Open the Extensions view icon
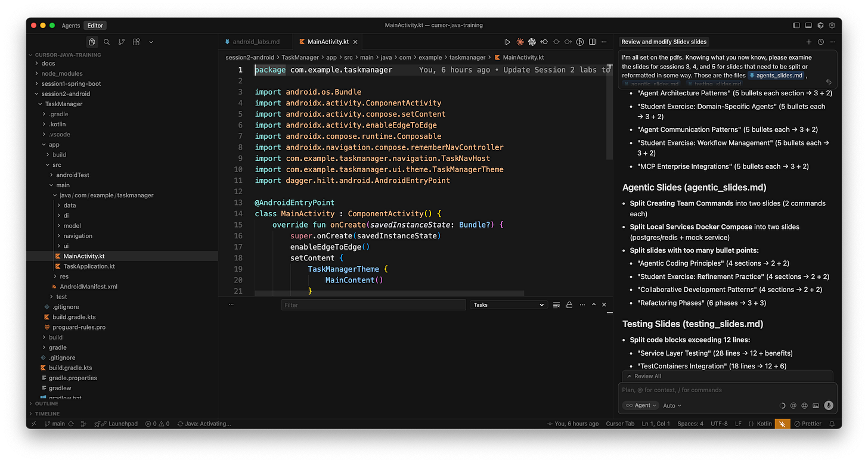868x463 pixels. (137, 42)
